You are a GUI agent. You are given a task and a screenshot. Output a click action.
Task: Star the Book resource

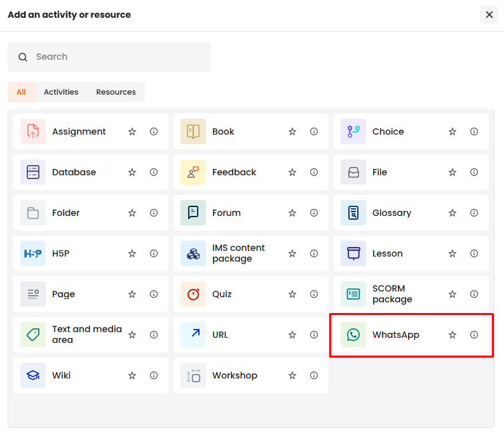click(x=292, y=131)
